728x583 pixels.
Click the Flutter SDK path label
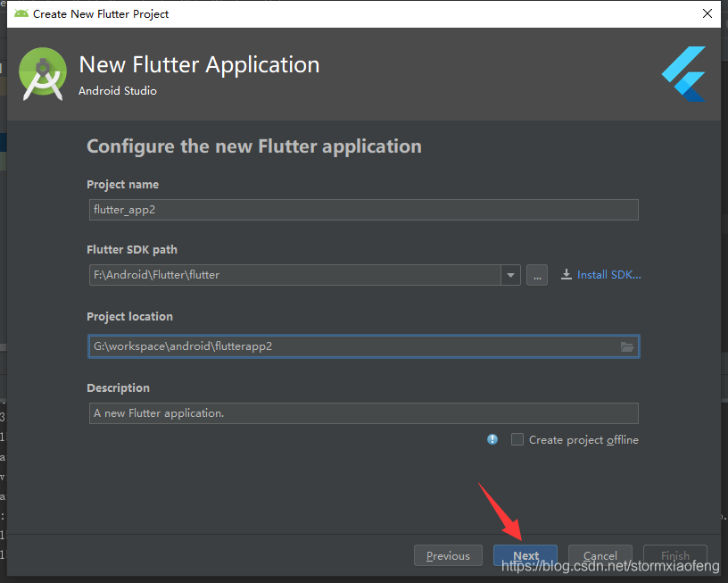[132, 249]
